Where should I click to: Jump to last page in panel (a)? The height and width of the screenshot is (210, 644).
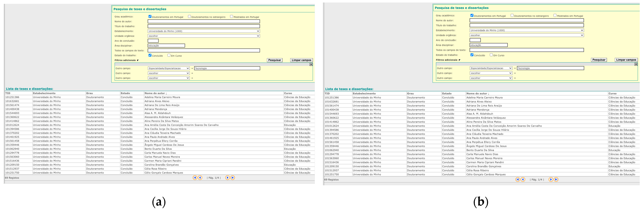pyautogui.click(x=232, y=178)
